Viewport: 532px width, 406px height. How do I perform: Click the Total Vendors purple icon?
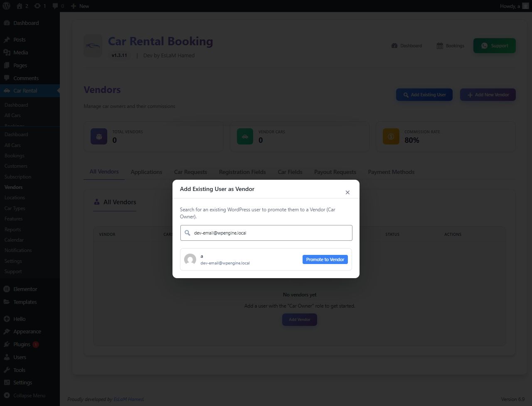(x=99, y=136)
